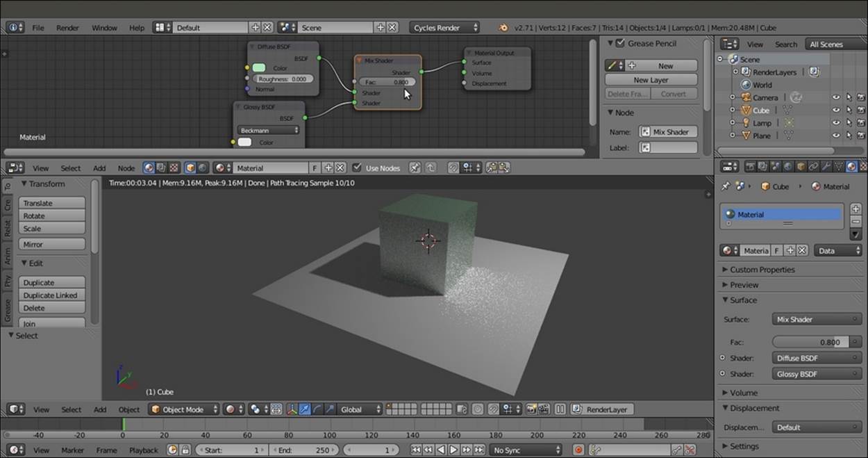868x458 pixels.
Task: Open the Object Mode dropdown
Action: (x=184, y=410)
